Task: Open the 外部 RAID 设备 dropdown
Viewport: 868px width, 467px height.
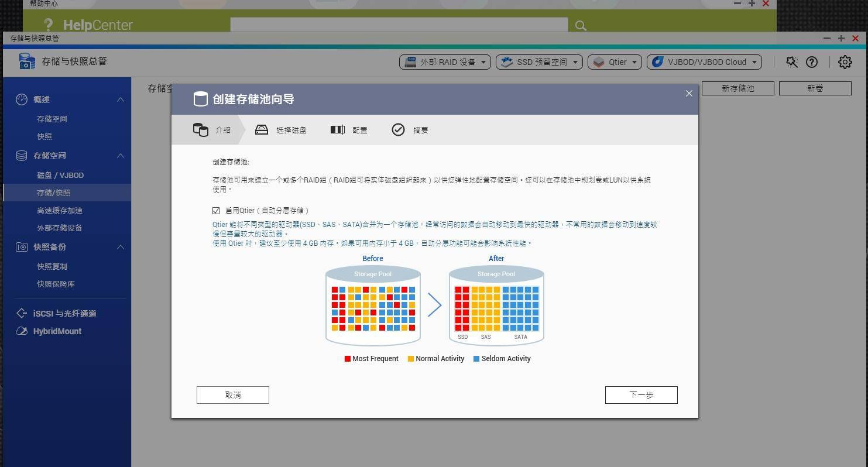Action: tap(445, 61)
